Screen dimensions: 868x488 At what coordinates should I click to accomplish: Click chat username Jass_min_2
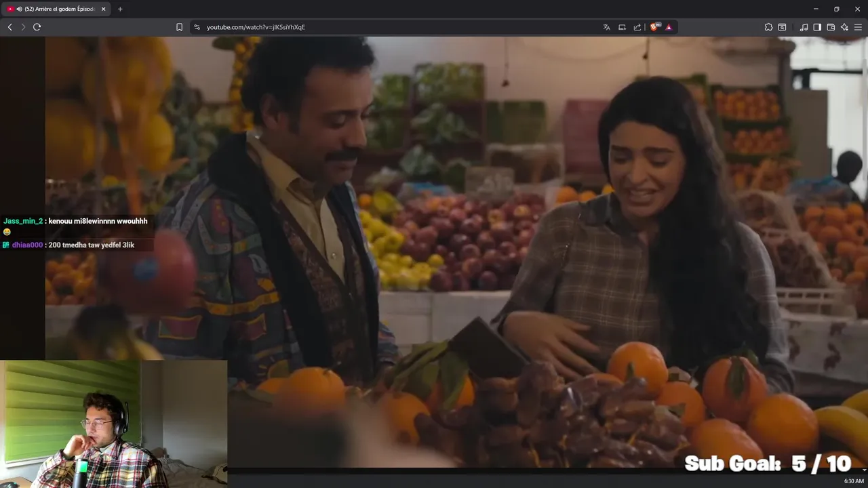pyautogui.click(x=22, y=221)
